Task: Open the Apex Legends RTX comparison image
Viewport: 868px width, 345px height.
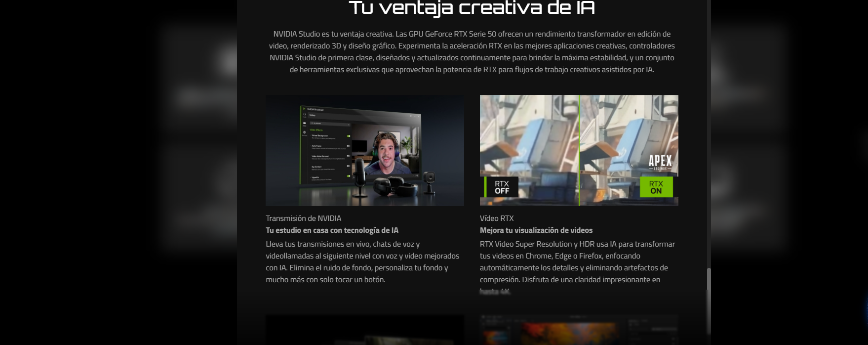Action: pos(579,150)
